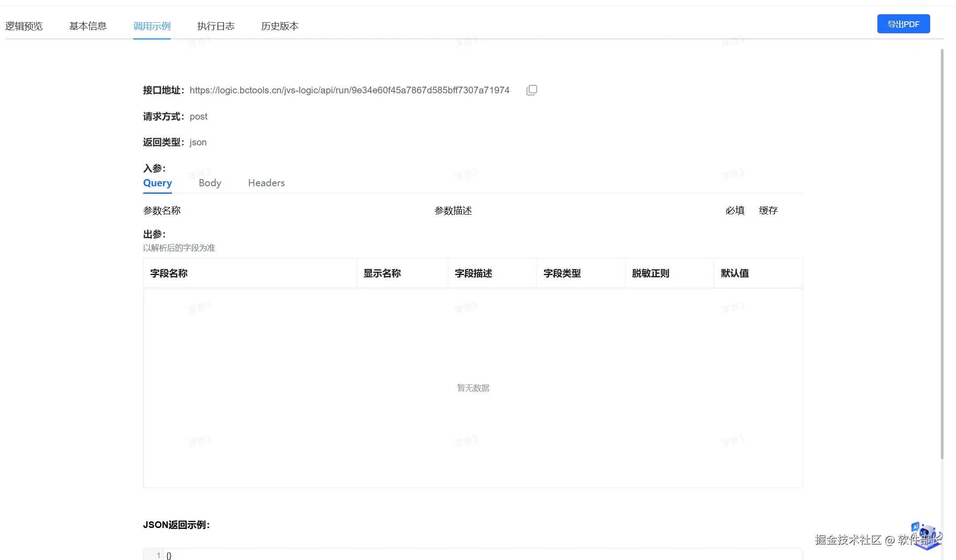956x560 pixels.
Task: Click the 字段类型 column header
Action: pyautogui.click(x=562, y=273)
